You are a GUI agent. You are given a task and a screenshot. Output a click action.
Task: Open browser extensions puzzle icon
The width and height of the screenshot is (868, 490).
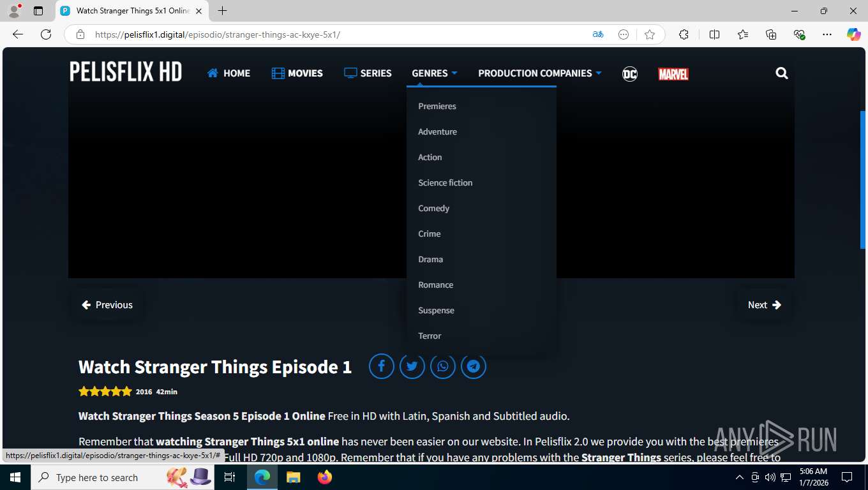pos(684,34)
